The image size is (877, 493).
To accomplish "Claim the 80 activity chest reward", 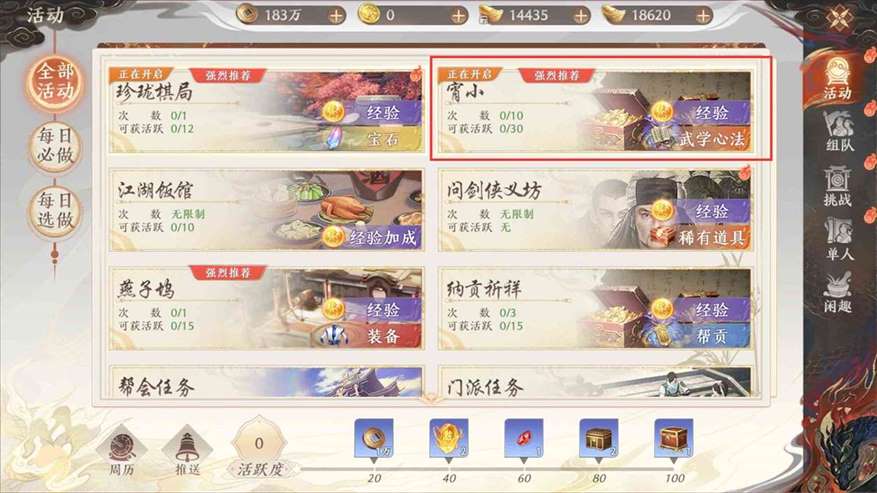I will tap(598, 438).
